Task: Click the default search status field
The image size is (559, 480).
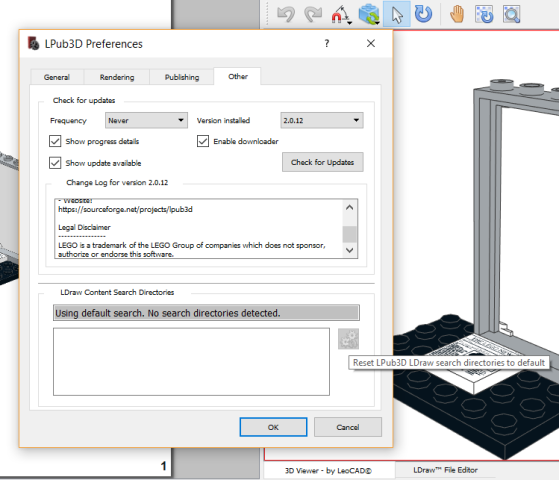Action: coord(206,313)
